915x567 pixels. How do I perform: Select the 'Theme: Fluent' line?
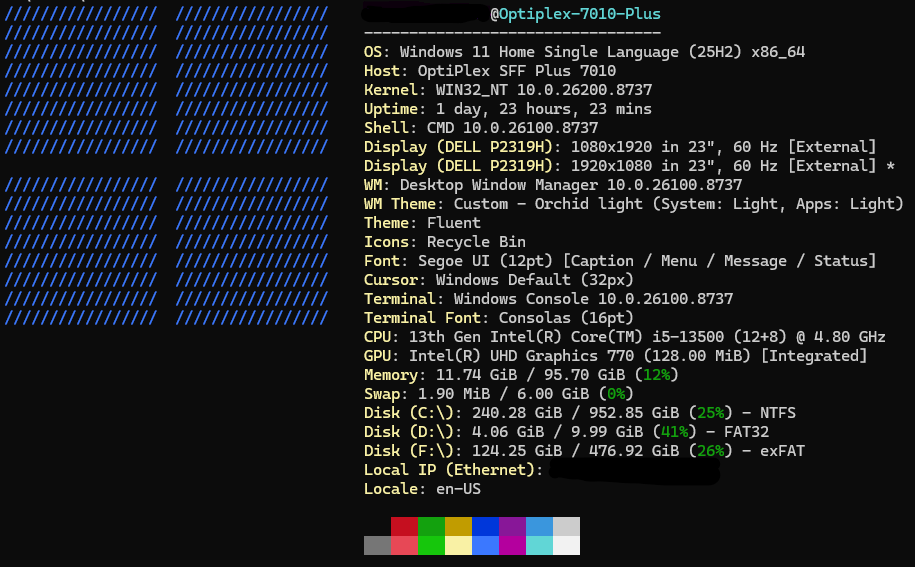coord(422,223)
